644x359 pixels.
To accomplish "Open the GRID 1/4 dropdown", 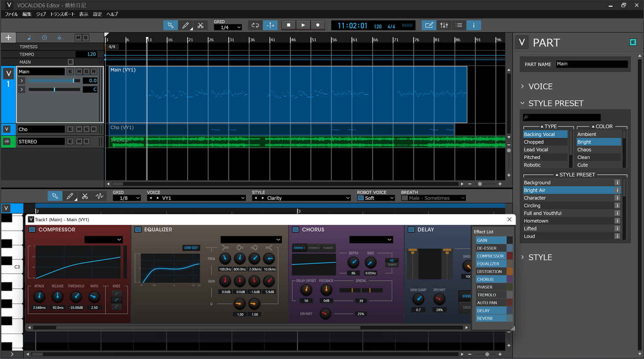I will coord(228,28).
